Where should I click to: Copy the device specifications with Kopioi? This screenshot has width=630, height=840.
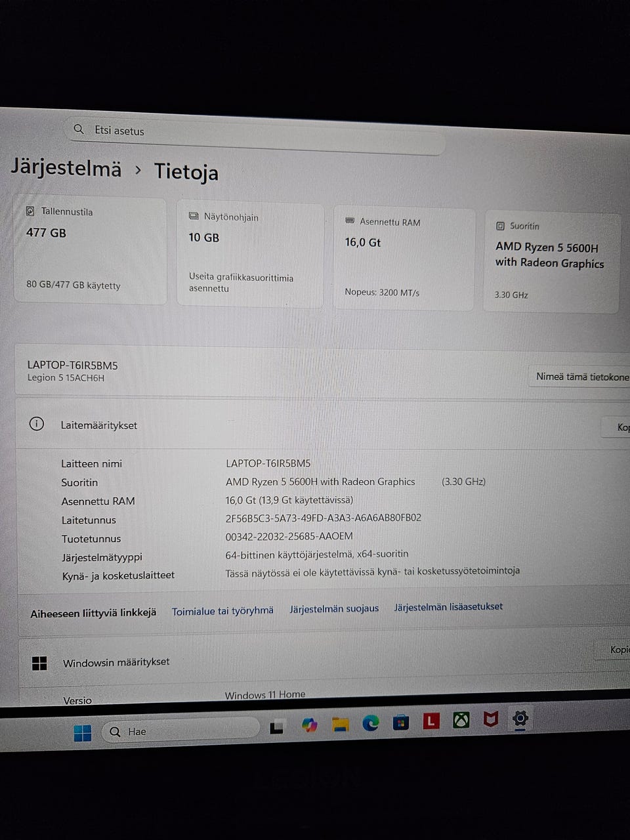(617, 427)
